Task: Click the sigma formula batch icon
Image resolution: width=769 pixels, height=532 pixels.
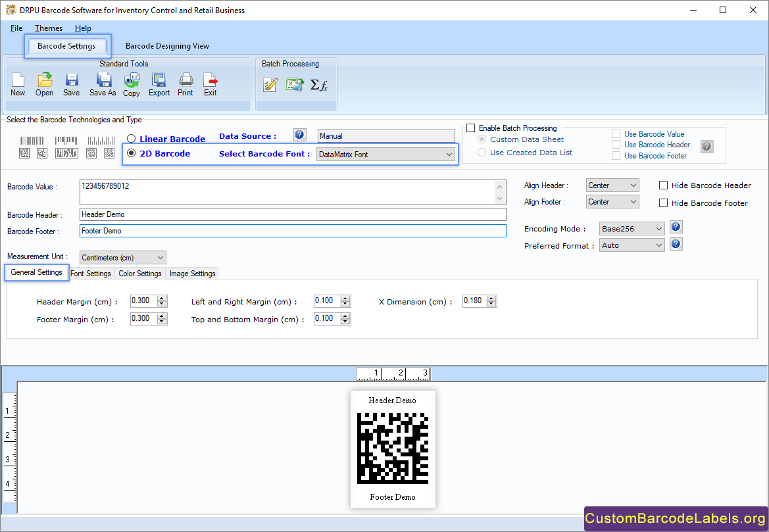Action: [319, 85]
